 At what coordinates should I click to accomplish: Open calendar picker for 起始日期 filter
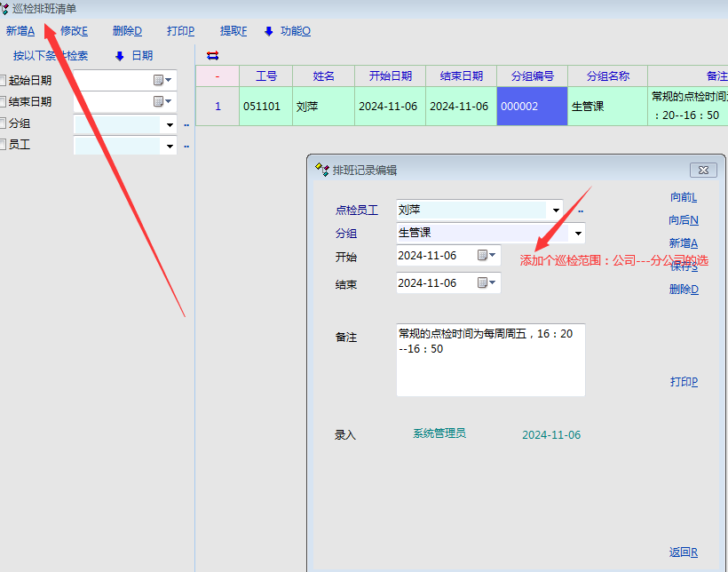(162, 80)
